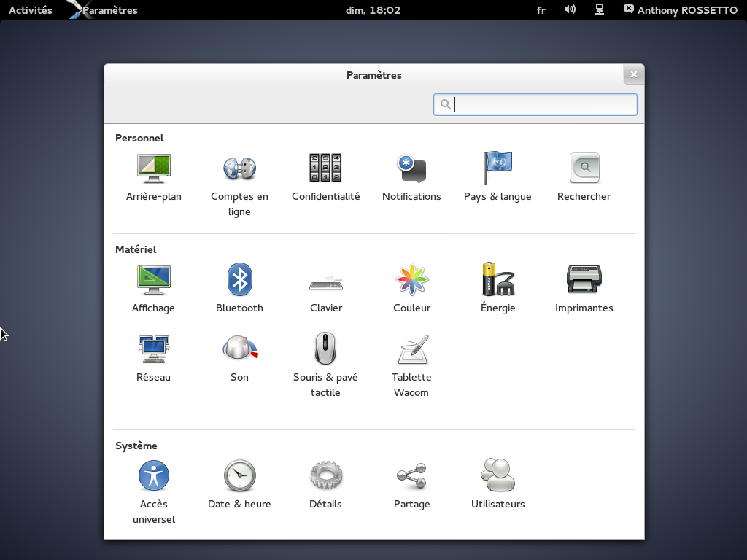Click the settings search field

click(x=535, y=104)
